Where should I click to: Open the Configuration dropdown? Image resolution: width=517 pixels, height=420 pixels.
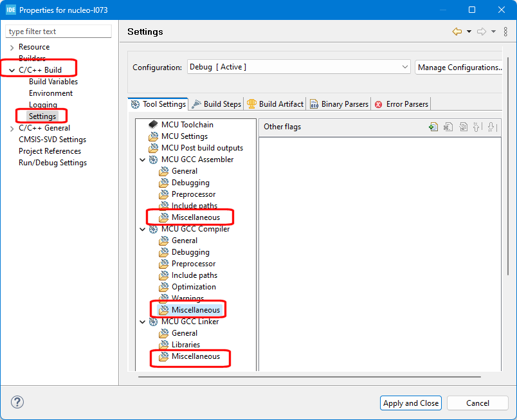[298, 67]
